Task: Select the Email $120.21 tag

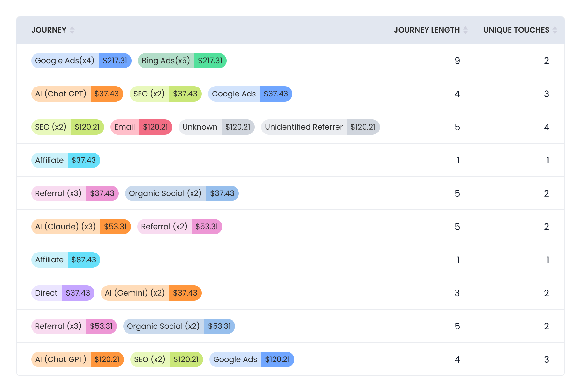Action: click(141, 127)
